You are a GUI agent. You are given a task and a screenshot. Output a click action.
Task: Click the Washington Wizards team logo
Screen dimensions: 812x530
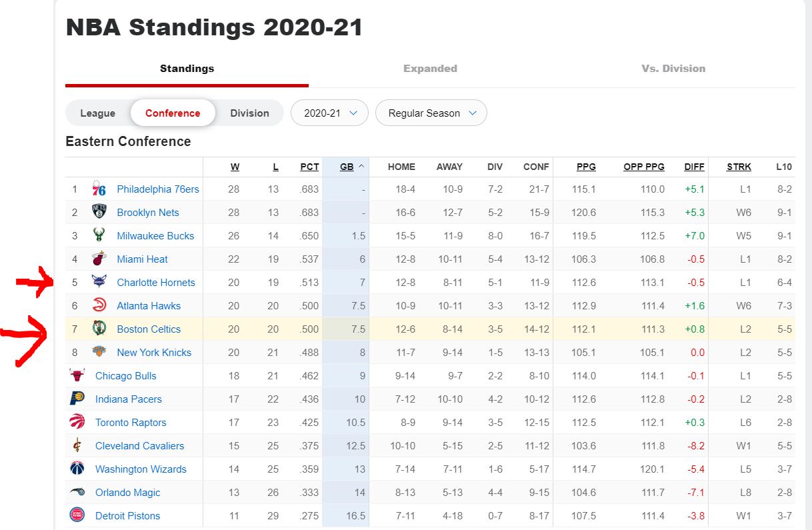coord(77,469)
